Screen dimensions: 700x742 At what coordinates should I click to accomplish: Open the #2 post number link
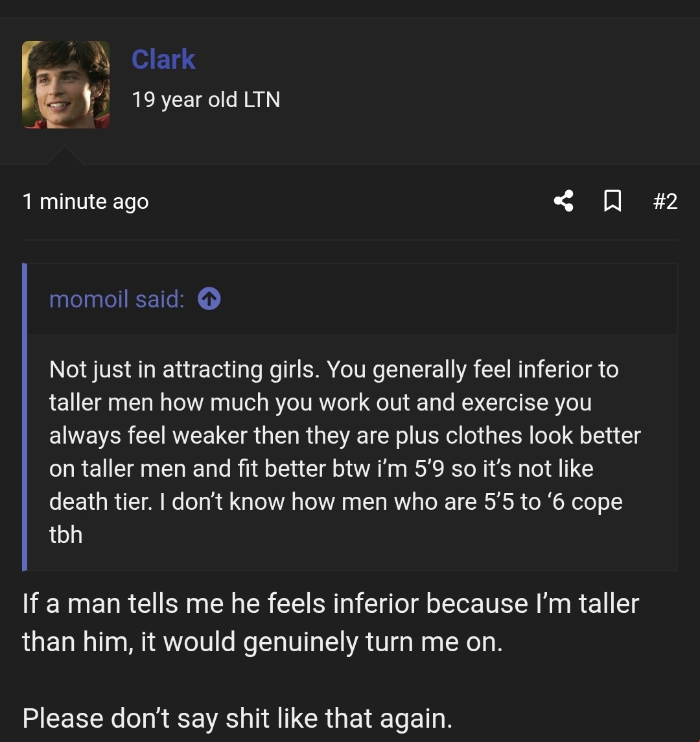[x=665, y=201]
